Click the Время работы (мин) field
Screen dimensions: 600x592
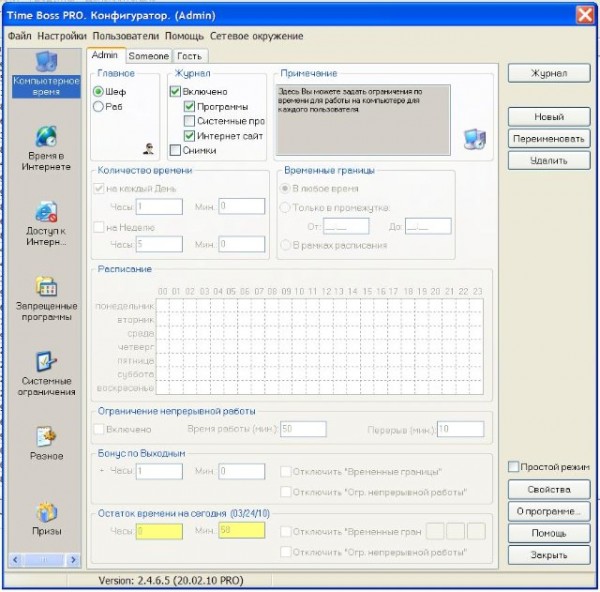pos(303,429)
